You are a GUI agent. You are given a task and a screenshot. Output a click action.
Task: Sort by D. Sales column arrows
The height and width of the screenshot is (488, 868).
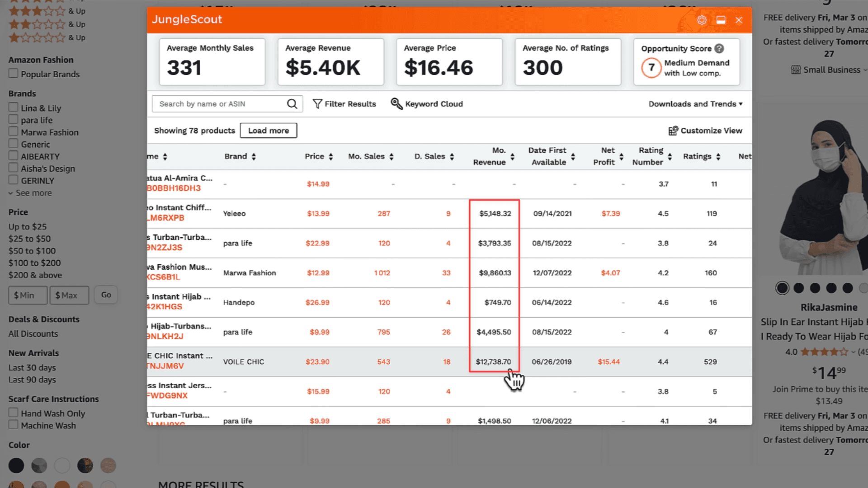[x=452, y=156]
